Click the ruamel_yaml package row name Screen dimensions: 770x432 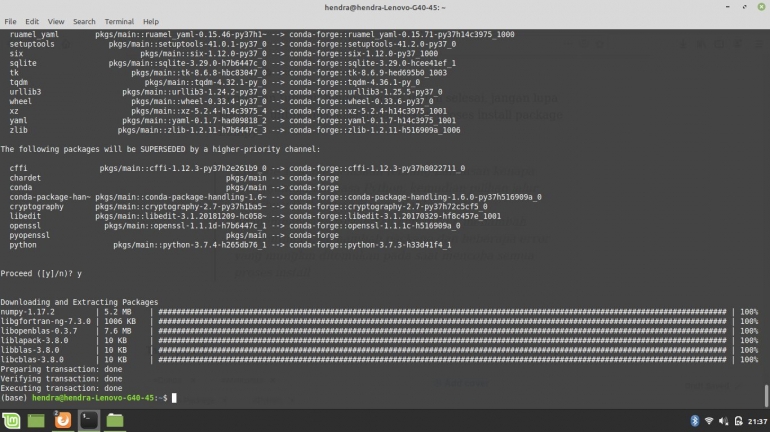click(34, 34)
